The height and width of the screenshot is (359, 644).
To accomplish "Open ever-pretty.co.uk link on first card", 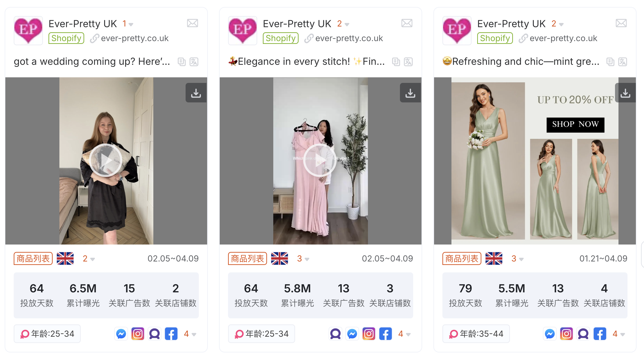I will pyautogui.click(x=135, y=38).
